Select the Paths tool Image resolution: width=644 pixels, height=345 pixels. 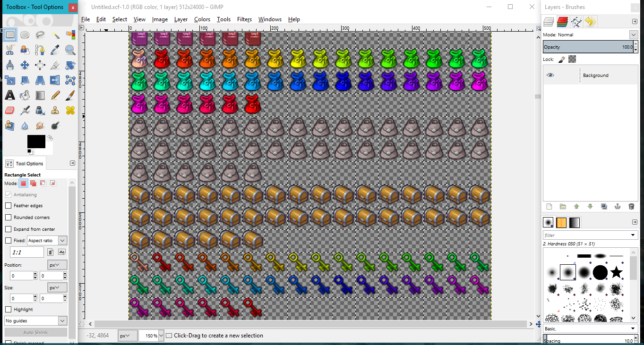(x=40, y=50)
